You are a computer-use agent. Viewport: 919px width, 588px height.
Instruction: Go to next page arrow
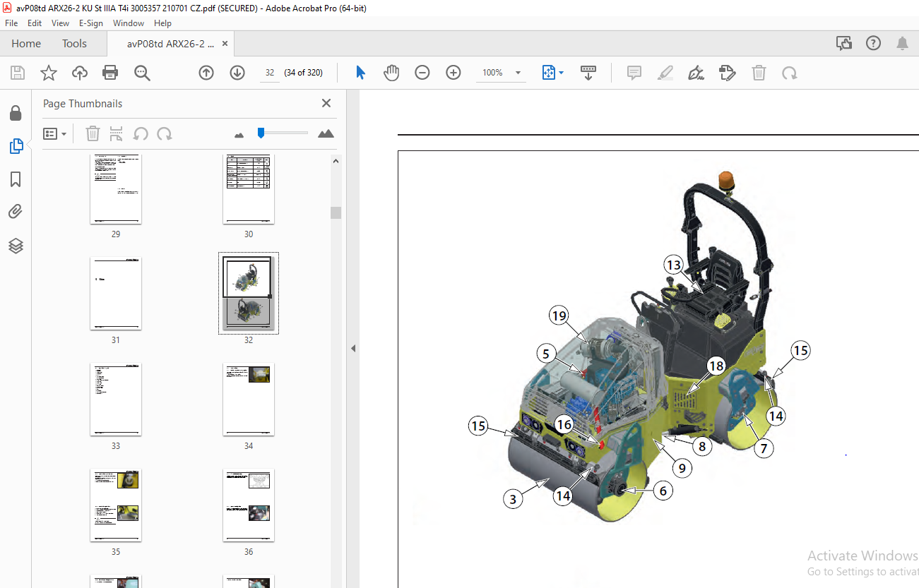point(237,73)
